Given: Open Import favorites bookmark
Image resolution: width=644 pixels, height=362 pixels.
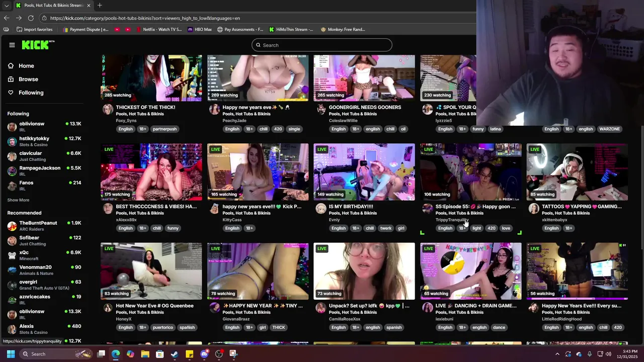Looking at the screenshot, I should [x=35, y=29].
